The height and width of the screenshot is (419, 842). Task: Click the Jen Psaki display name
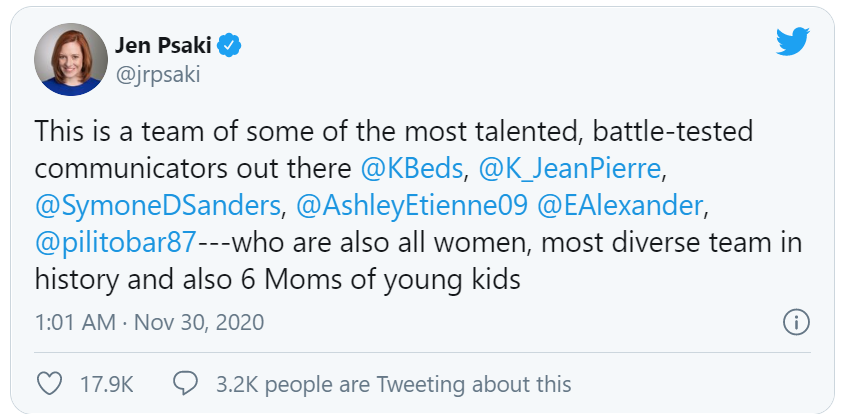tap(161, 45)
